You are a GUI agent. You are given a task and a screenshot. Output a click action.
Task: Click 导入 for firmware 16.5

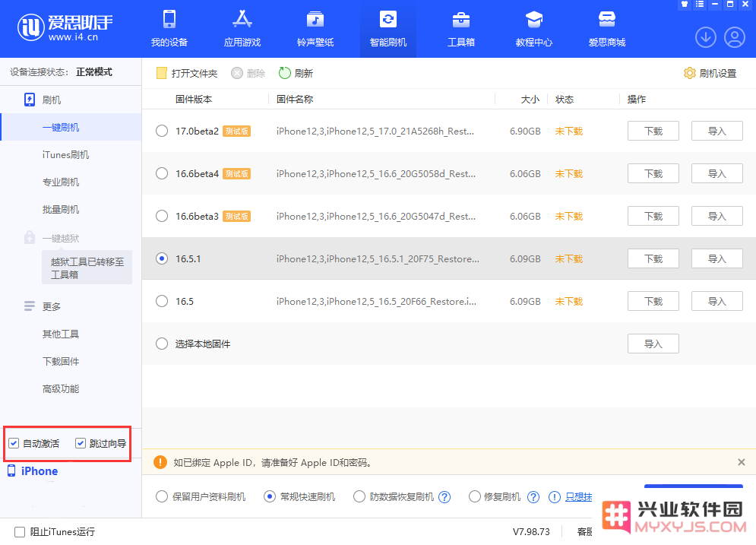click(x=717, y=302)
